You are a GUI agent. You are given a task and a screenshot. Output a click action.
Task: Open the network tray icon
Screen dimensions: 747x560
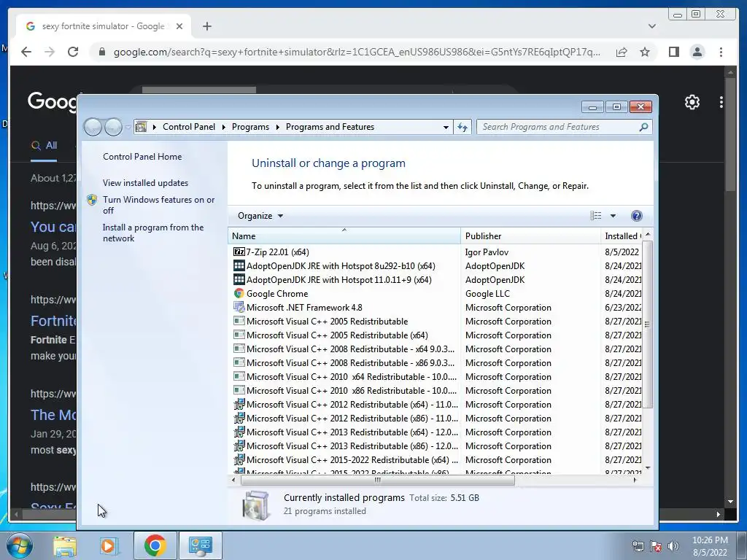point(638,546)
